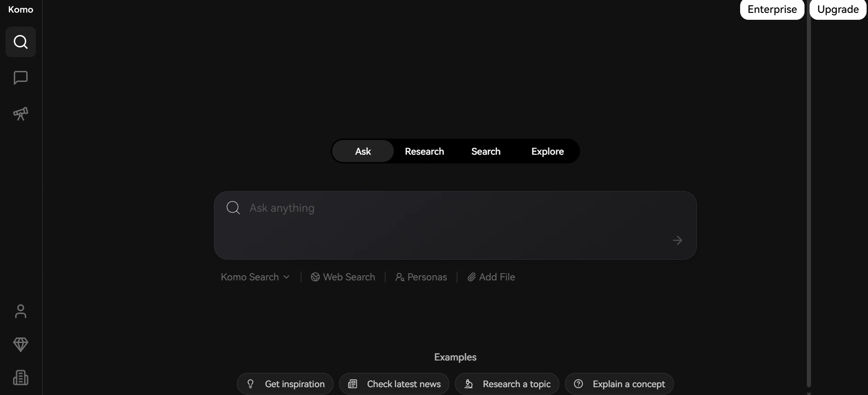Viewport: 868px width, 395px height.
Task: Toggle the Web Search option
Action: (x=343, y=277)
